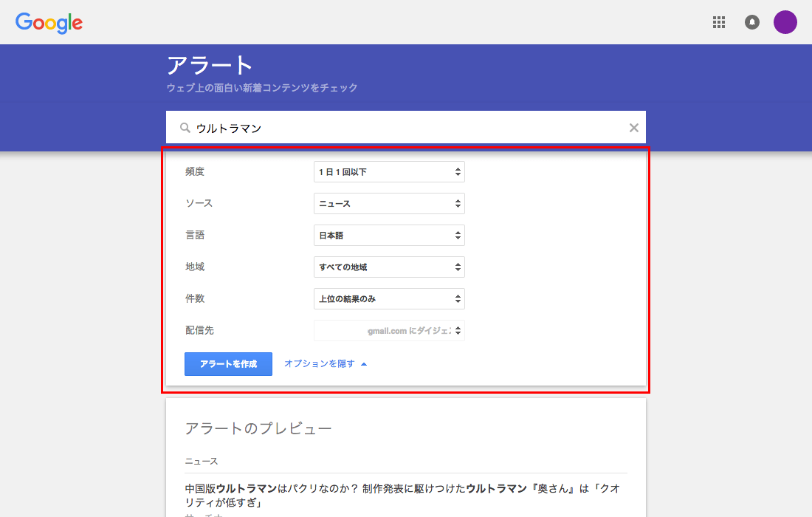812x517 pixels.
Task: Collapse options with オプションを隠す
Action: click(326, 363)
